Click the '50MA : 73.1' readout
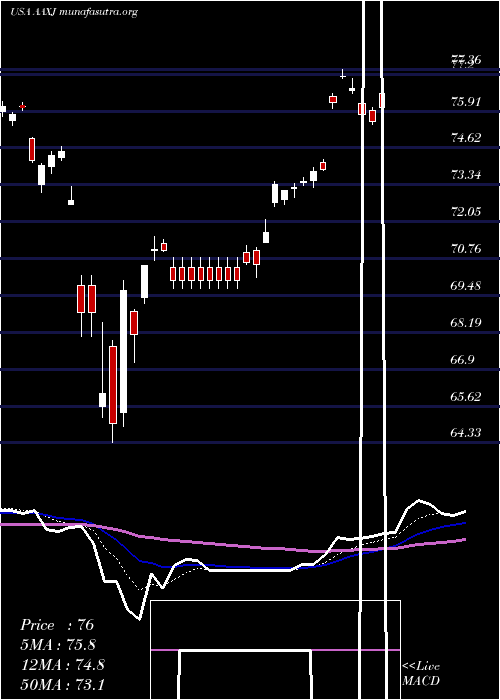Viewport: 500px width, 700px height. [x=62, y=684]
